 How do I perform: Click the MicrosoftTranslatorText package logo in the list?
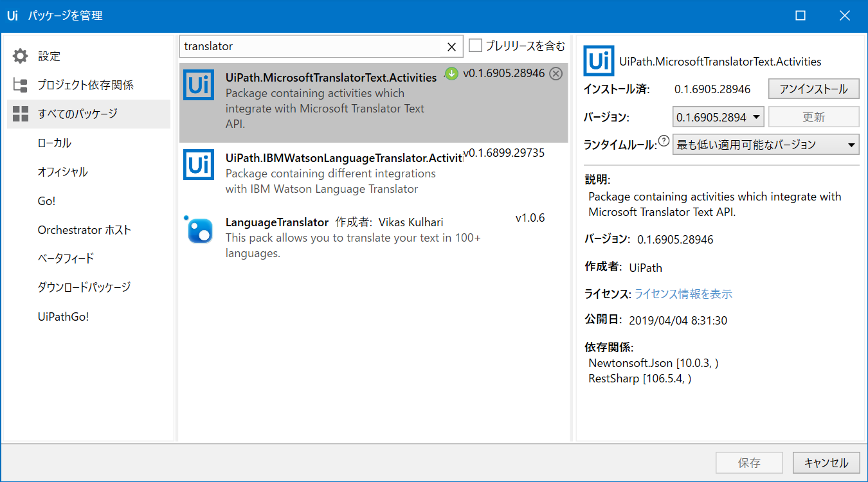199,84
